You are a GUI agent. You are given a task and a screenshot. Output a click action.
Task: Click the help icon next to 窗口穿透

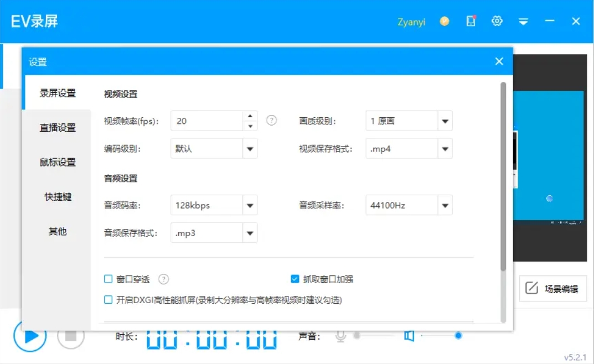point(163,279)
